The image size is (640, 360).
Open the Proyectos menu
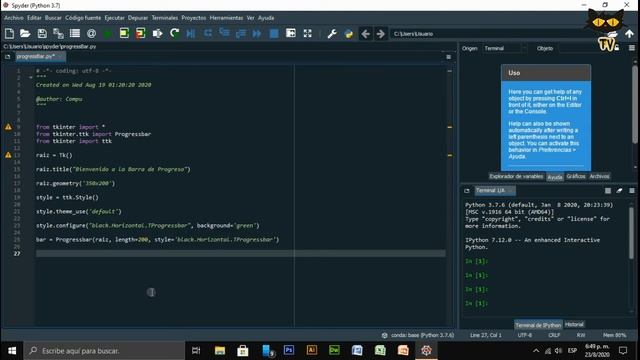coord(194,18)
